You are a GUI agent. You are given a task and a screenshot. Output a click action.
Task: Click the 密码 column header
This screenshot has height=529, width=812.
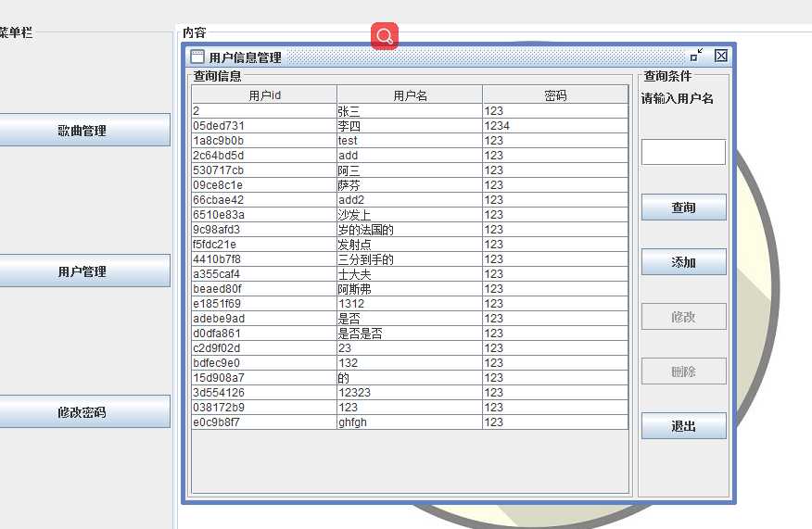click(x=555, y=95)
